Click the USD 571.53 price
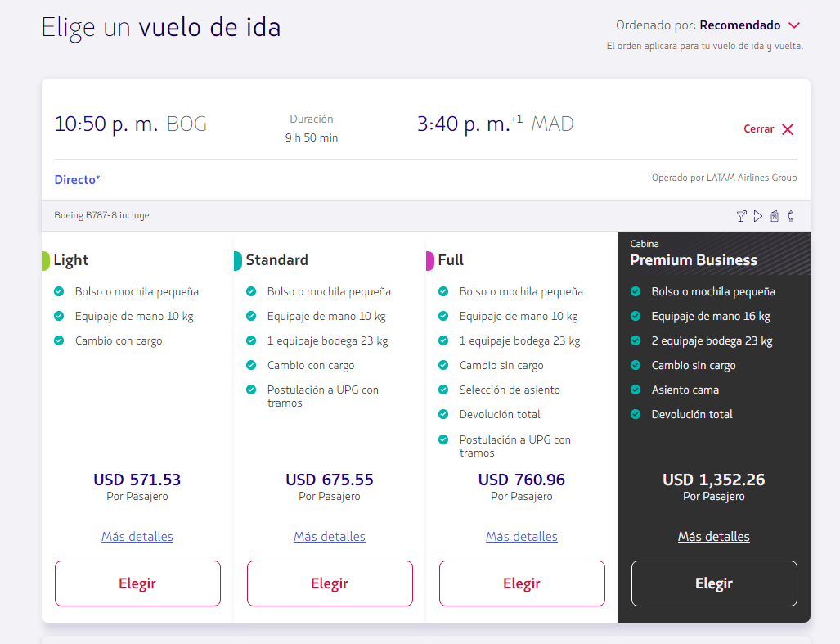 [137, 480]
